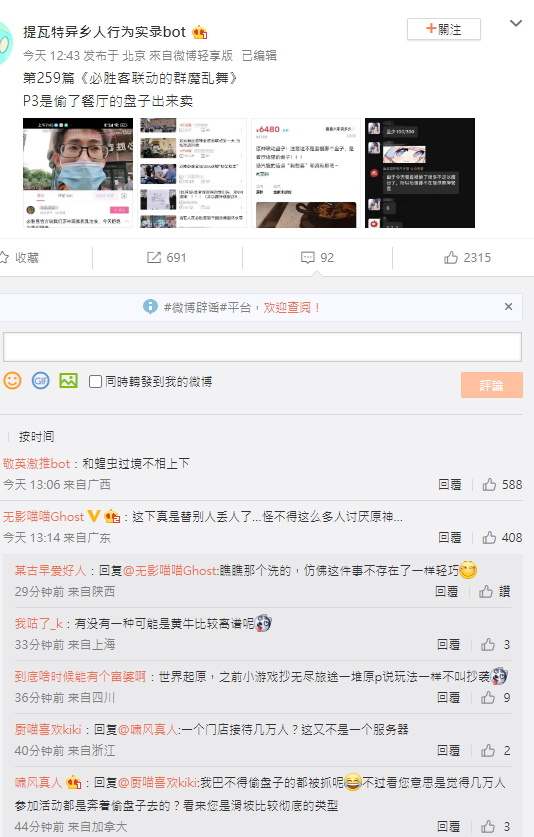Click the 关注 follow button
The height and width of the screenshot is (837, 534).
point(443,29)
